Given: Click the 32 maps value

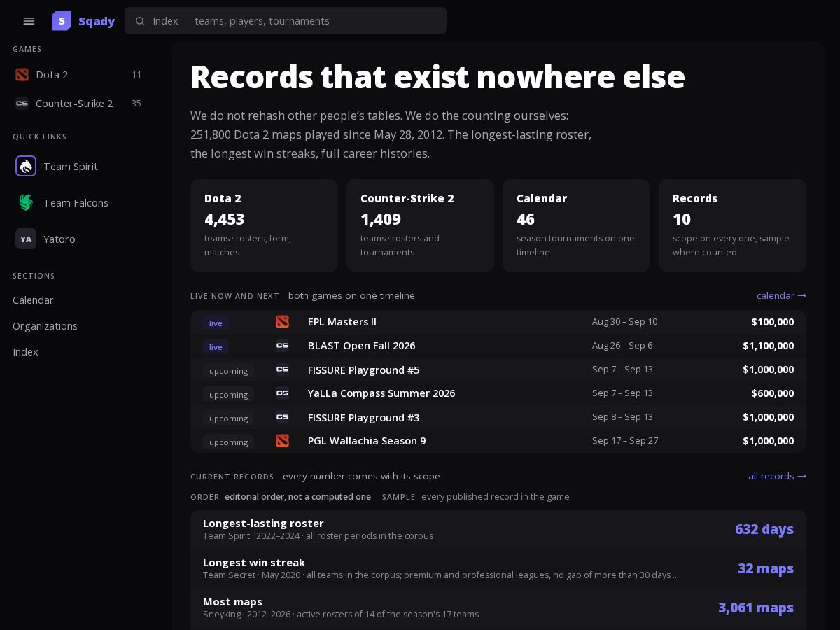Looking at the screenshot, I should click(x=766, y=568).
